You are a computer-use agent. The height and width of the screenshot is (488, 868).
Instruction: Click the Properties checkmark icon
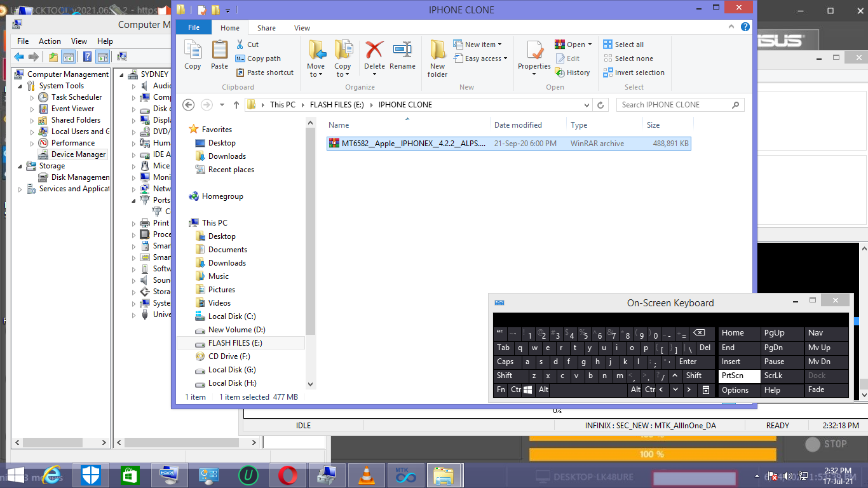[534, 50]
